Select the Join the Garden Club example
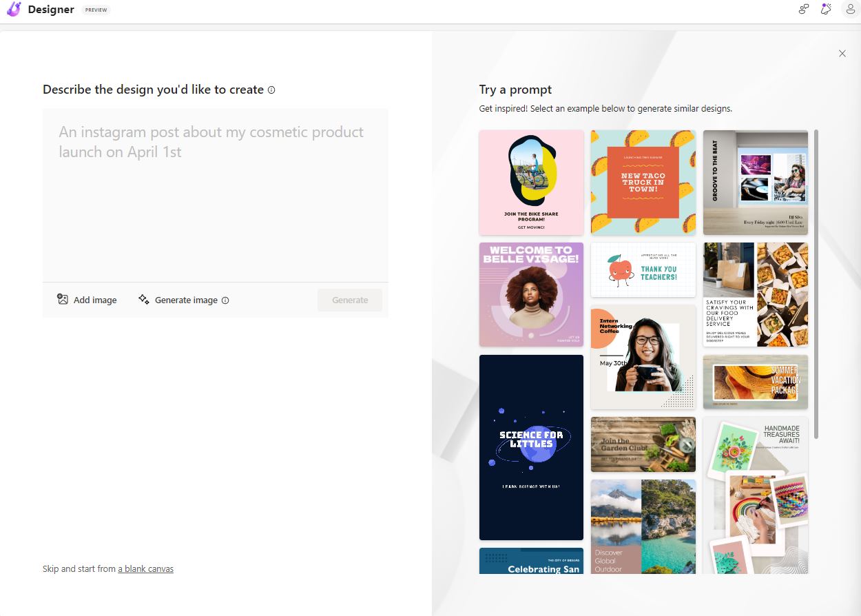Viewport: 861px width, 616px height. click(x=643, y=444)
